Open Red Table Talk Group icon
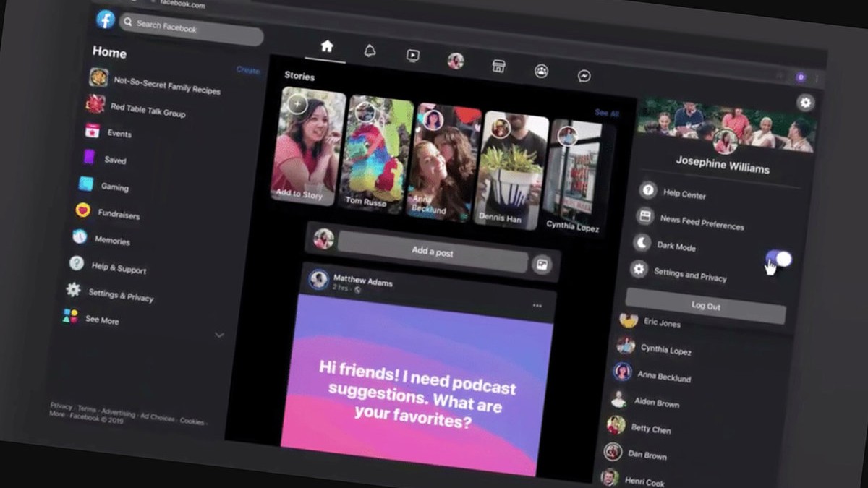Image resolution: width=868 pixels, height=488 pixels. click(95, 104)
